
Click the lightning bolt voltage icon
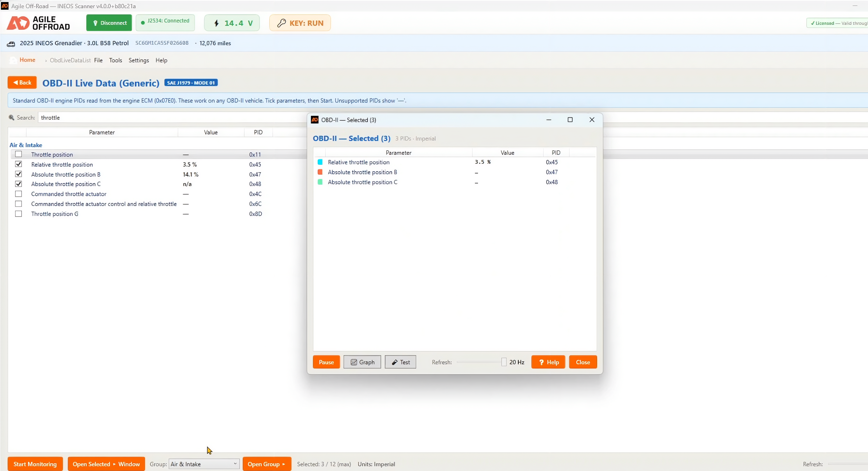click(x=217, y=23)
